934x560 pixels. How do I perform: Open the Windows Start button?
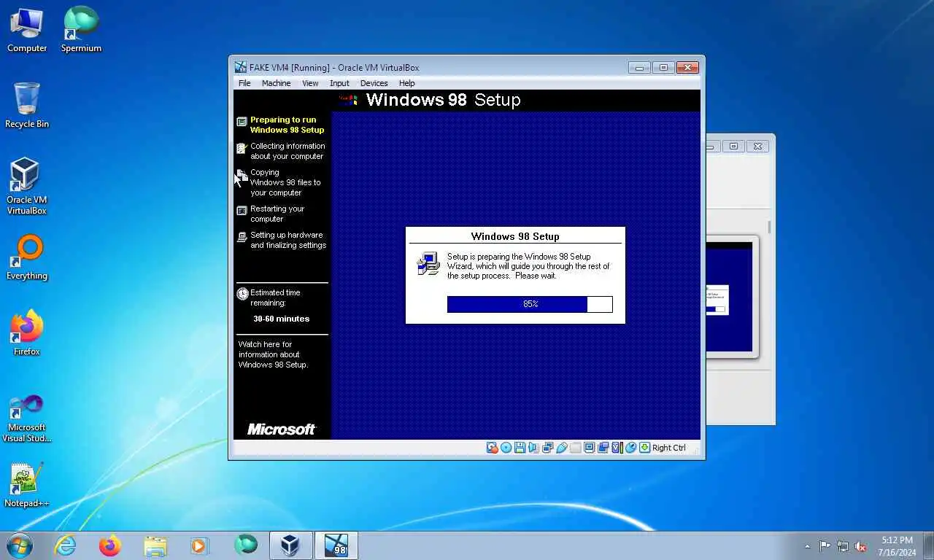20,545
